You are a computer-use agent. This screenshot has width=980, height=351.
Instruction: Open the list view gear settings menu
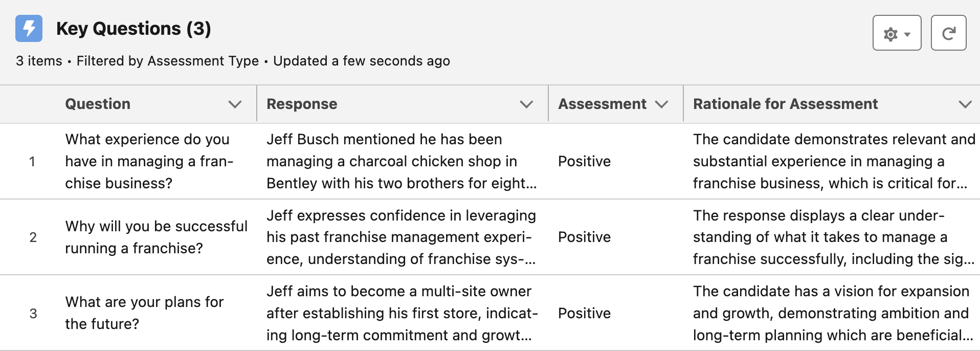coord(897,33)
